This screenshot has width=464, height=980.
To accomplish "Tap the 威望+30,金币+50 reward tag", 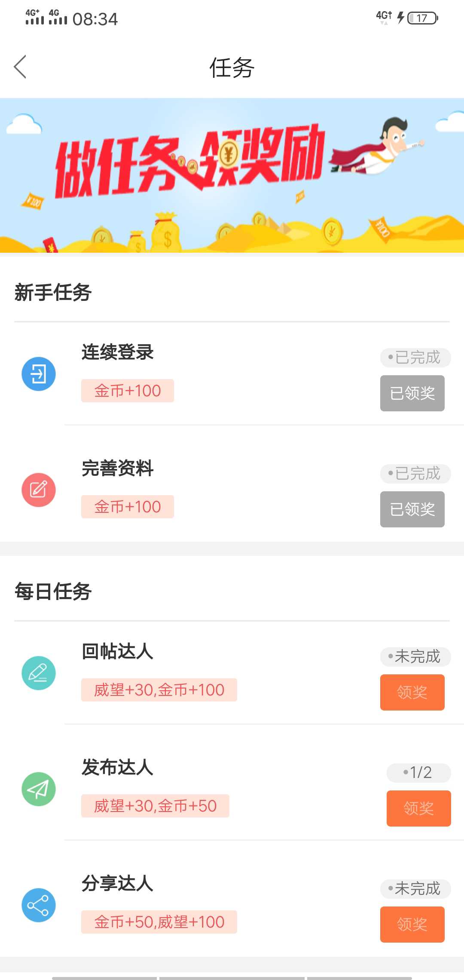I will point(155,806).
